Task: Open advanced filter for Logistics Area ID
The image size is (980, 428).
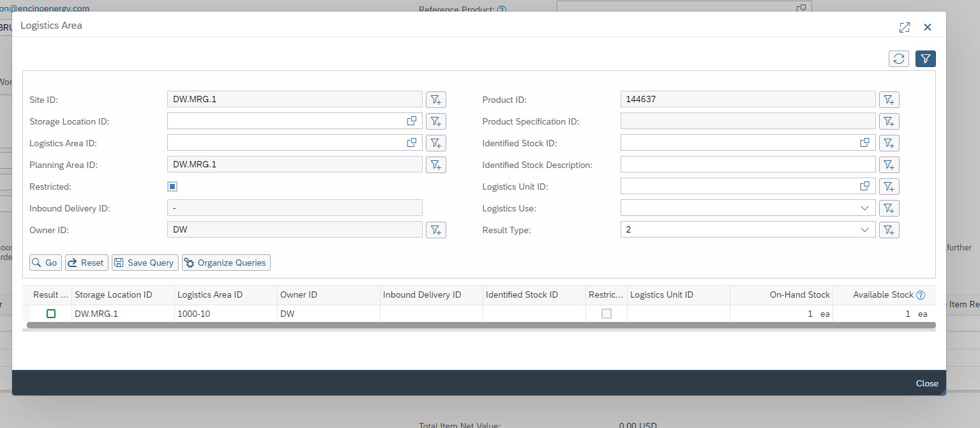Action: click(436, 143)
